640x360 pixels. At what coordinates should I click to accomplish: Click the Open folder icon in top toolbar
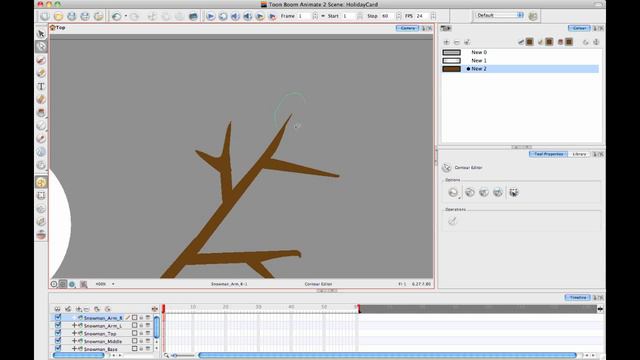[58, 16]
